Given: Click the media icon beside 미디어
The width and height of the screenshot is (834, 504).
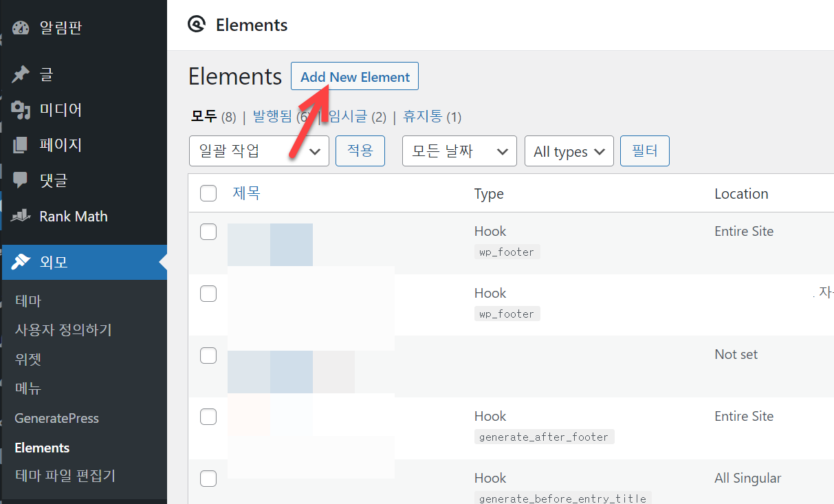Looking at the screenshot, I should 21,110.
